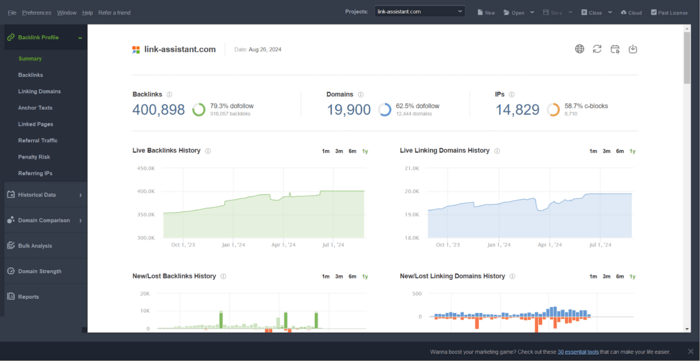The height and width of the screenshot is (361, 700).
Task: Click the Cloud button in top toolbar
Action: point(631,12)
